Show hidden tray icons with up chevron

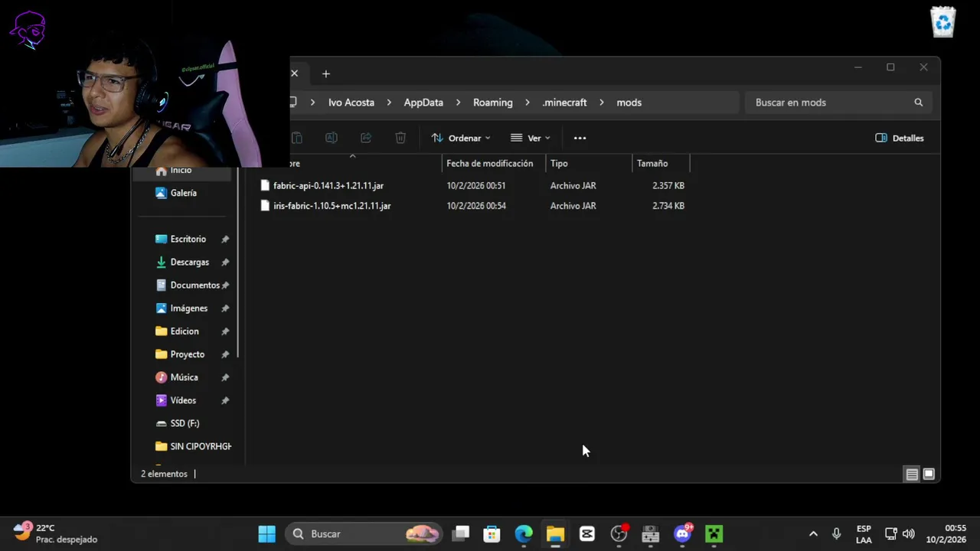tap(813, 533)
